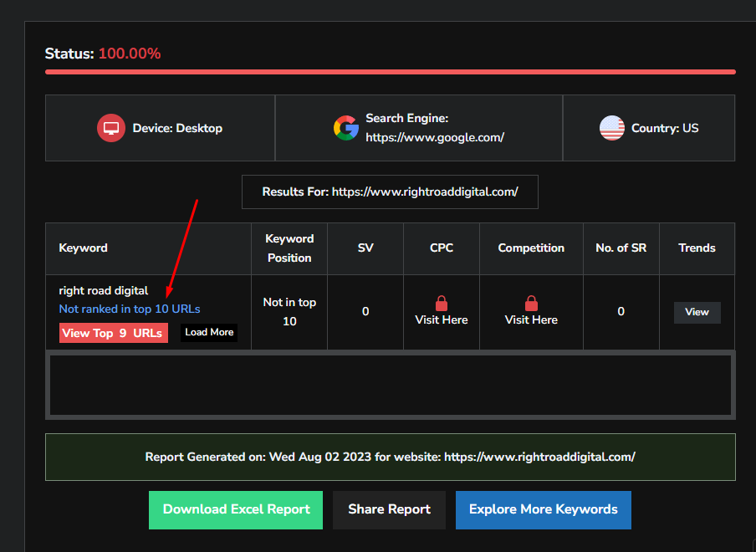Open the Trends View button

tap(697, 312)
